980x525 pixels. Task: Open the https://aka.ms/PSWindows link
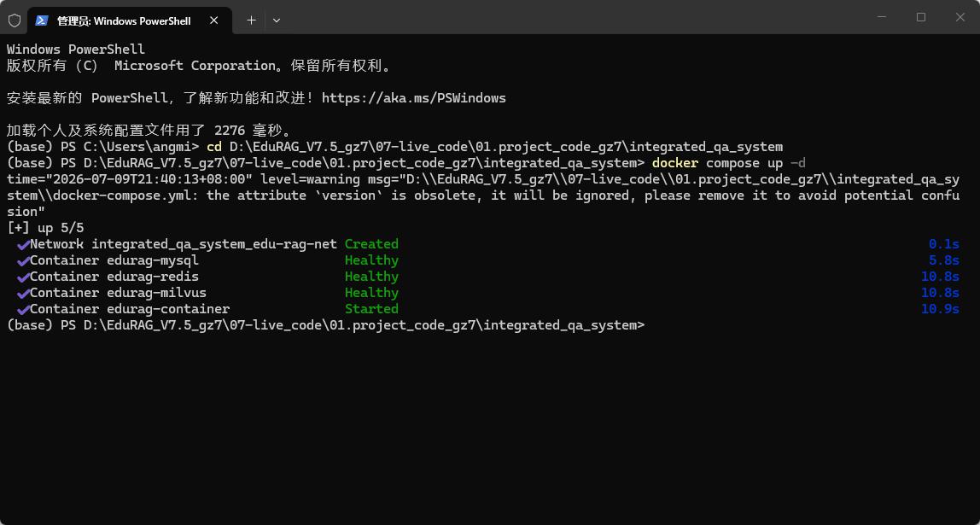[414, 98]
